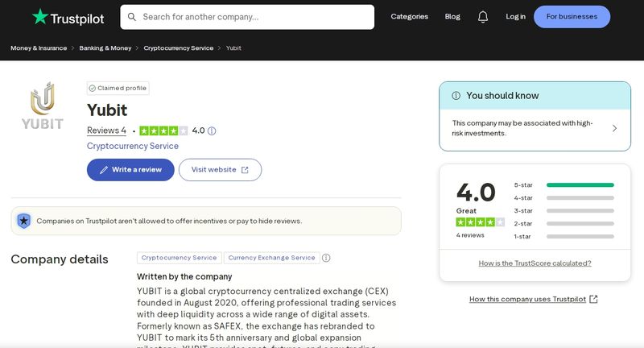Filter reviews by 1-star row
The height and width of the screenshot is (348, 644).
564,236
